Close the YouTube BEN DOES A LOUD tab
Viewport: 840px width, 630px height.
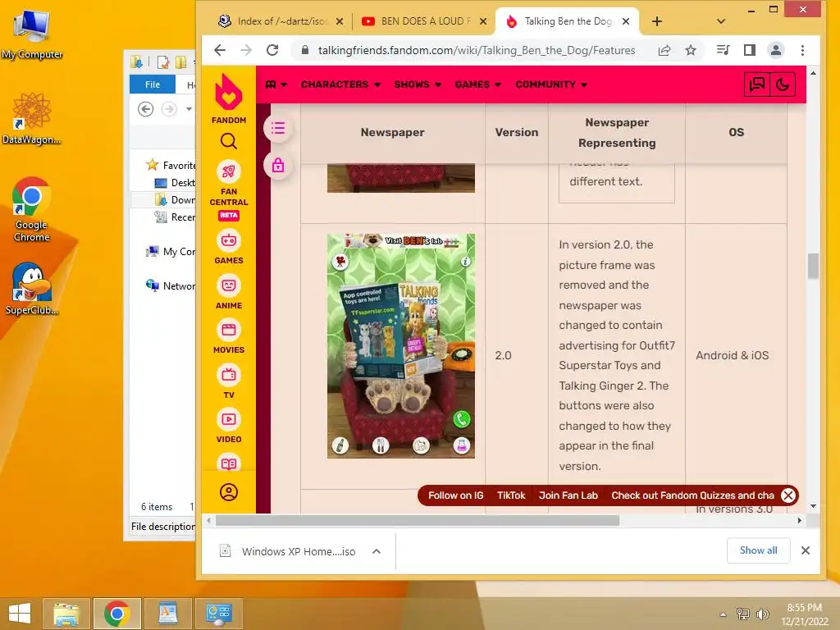tap(483, 21)
